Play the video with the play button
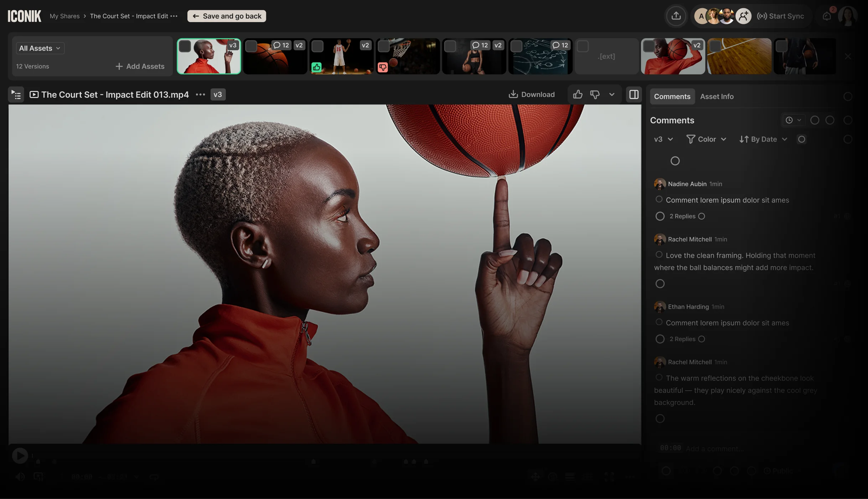This screenshot has height=499, width=868. [x=20, y=455]
